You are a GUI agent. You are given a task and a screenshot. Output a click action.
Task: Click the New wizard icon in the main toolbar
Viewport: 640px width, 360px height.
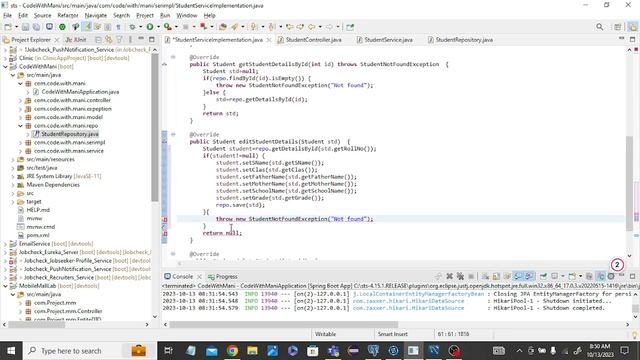point(8,27)
